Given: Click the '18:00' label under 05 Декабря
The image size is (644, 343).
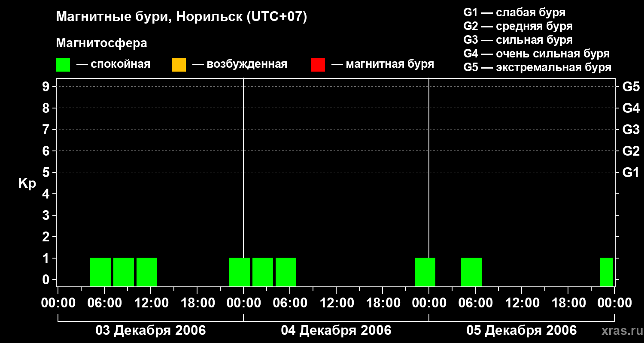Looking at the screenshot, I should tap(568, 303).
